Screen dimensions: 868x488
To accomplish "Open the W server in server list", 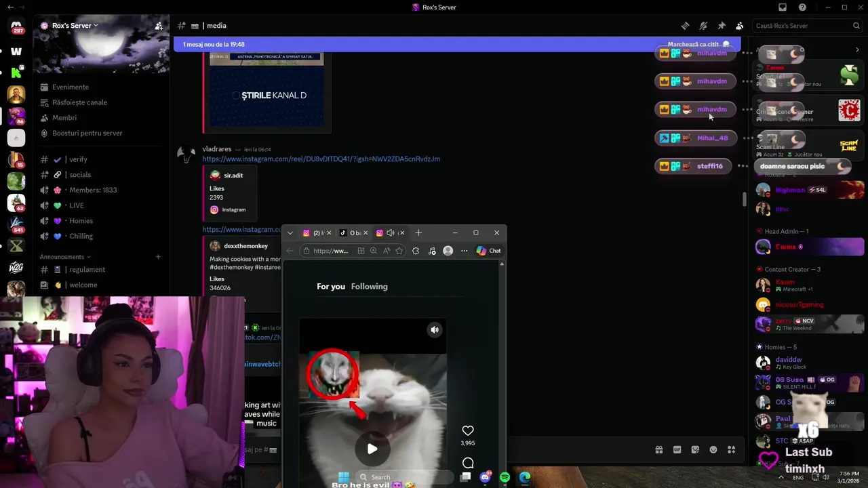I will [x=16, y=51].
